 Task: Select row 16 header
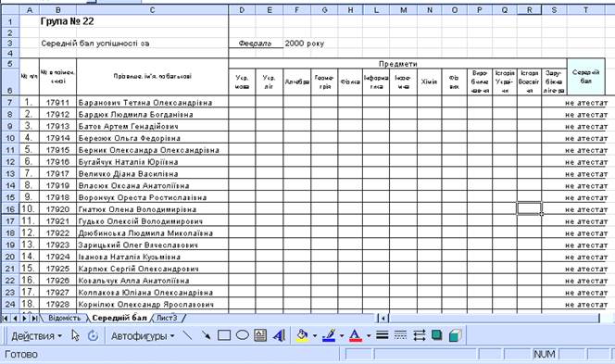click(x=10, y=209)
